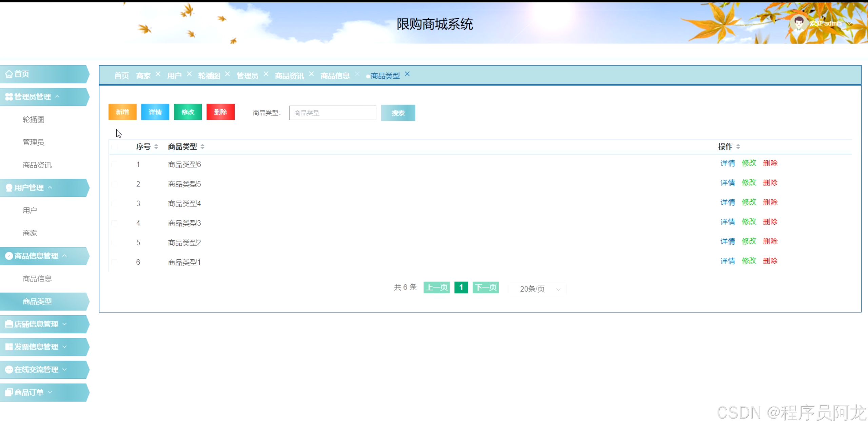Open the 20条/页 page size dropdown
The height and width of the screenshot is (427, 868).
(x=537, y=289)
